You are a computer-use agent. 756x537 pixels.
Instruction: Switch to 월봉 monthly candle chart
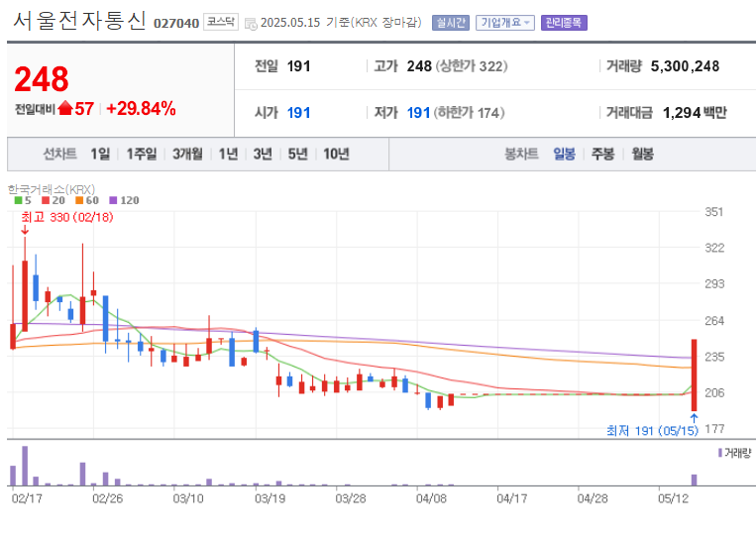coord(642,154)
